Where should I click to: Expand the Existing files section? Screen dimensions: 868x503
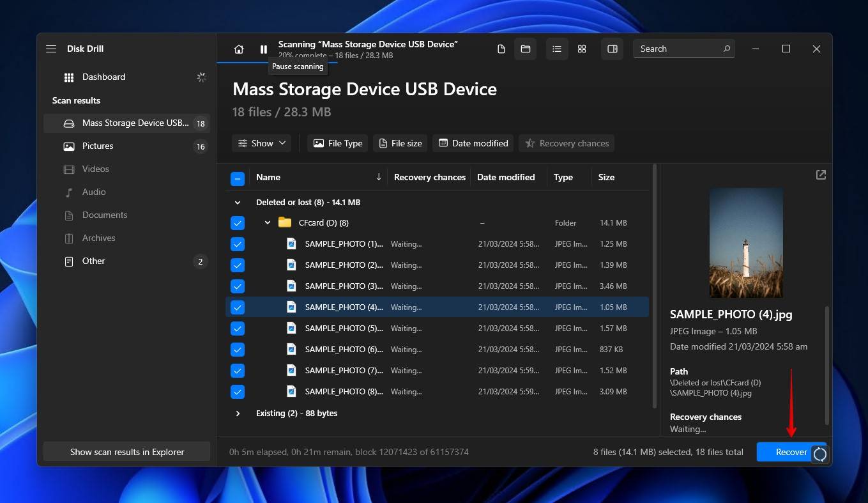click(238, 413)
